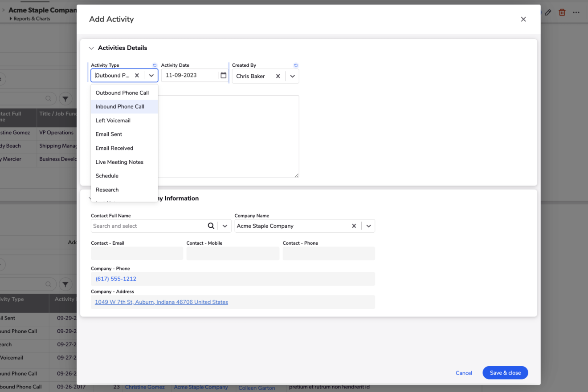
Task: Open the Activity Date calendar picker
Action: coord(224,75)
